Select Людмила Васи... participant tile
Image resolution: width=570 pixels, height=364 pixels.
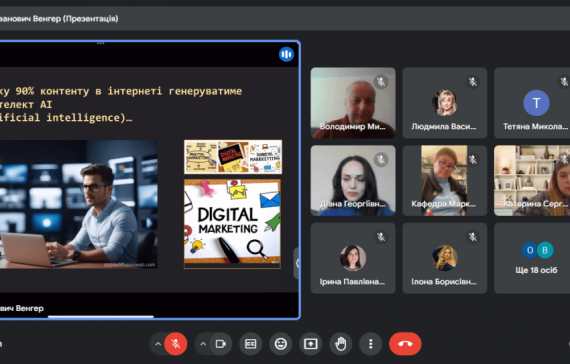coord(445,103)
